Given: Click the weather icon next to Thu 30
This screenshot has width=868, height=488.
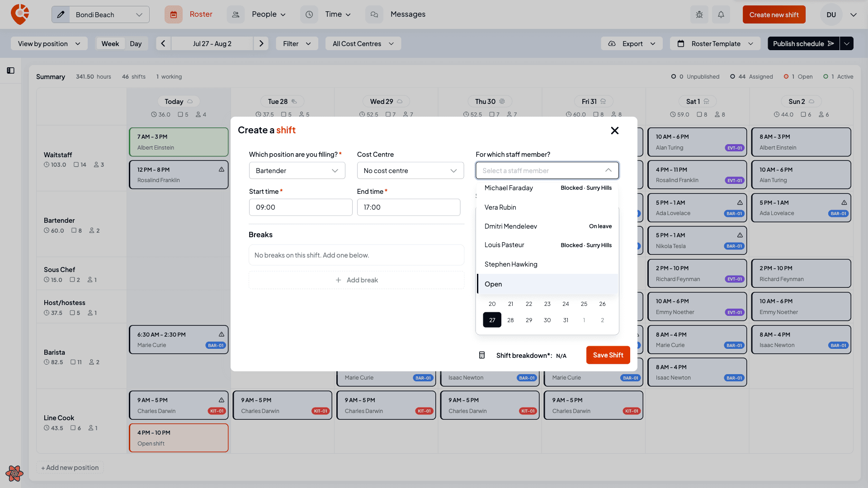Looking at the screenshot, I should (x=502, y=101).
